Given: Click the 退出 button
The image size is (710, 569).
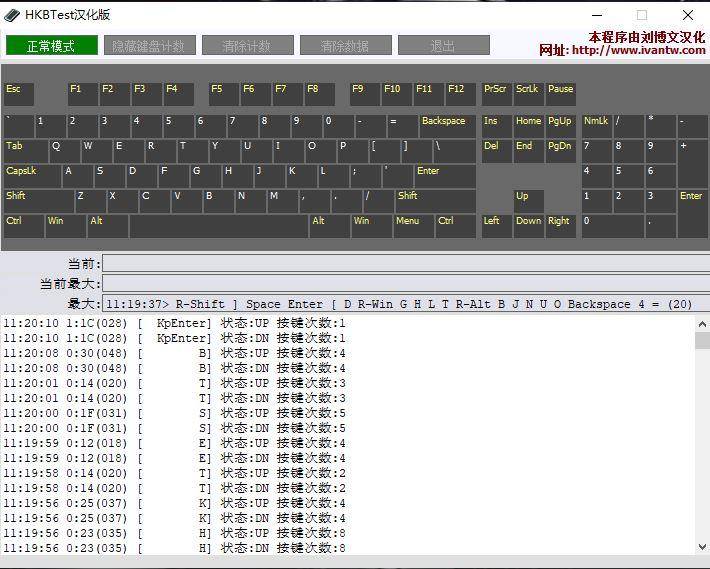Looking at the screenshot, I should 444,45.
